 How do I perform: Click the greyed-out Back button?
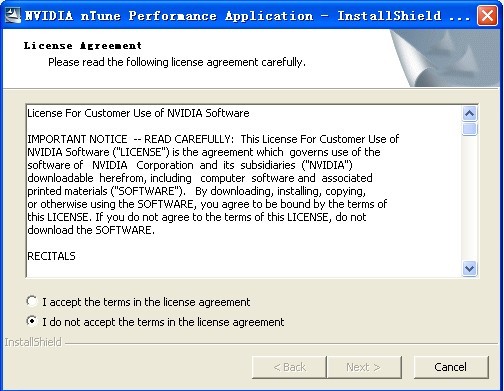tap(289, 367)
